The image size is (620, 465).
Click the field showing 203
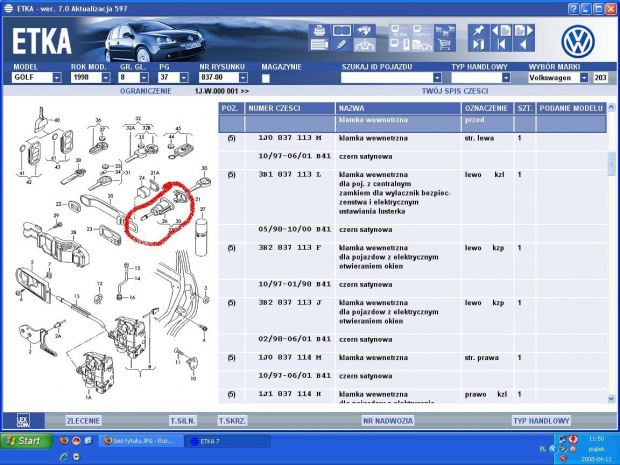coord(600,78)
